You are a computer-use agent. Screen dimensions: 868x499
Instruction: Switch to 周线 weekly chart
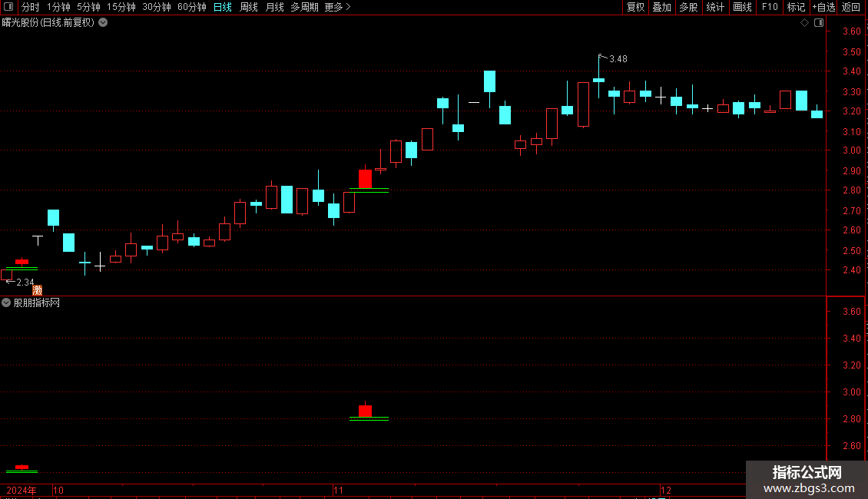click(x=249, y=7)
